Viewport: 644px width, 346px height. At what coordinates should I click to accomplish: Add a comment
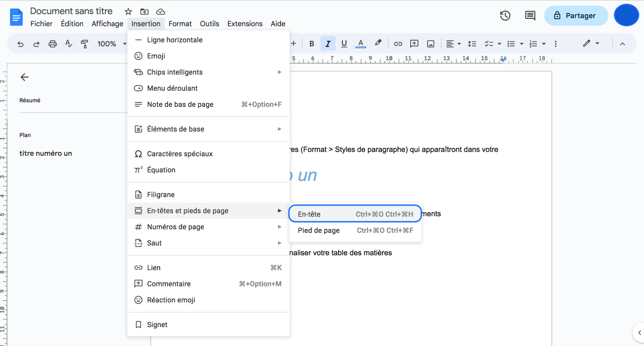point(414,43)
